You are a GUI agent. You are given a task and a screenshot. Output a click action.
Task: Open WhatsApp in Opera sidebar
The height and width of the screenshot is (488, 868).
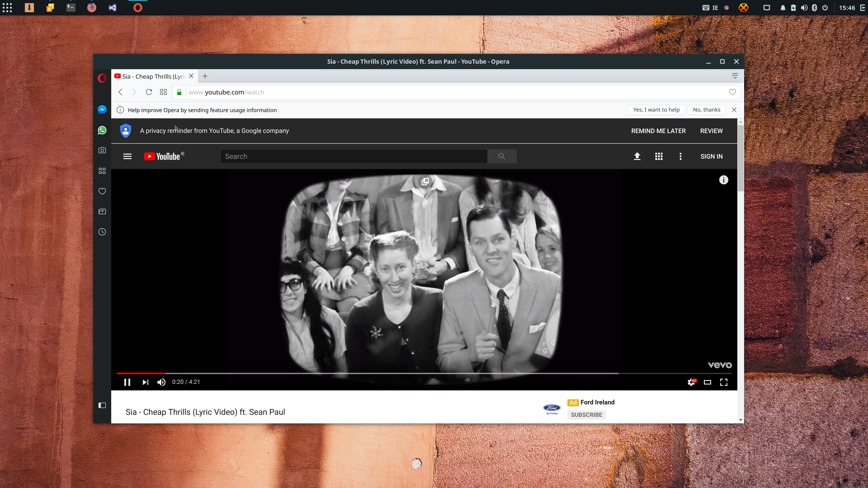tap(102, 130)
